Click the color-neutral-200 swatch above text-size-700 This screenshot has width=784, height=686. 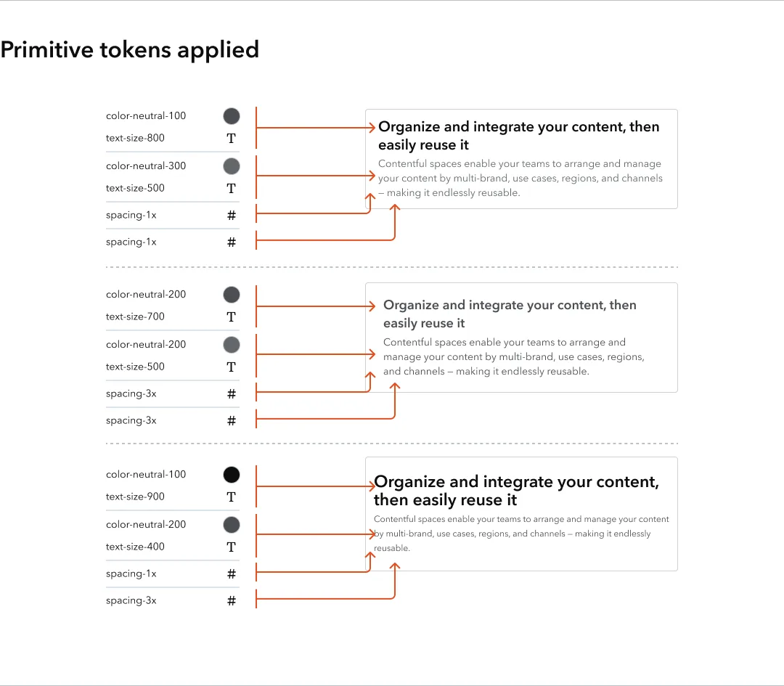[231, 295]
